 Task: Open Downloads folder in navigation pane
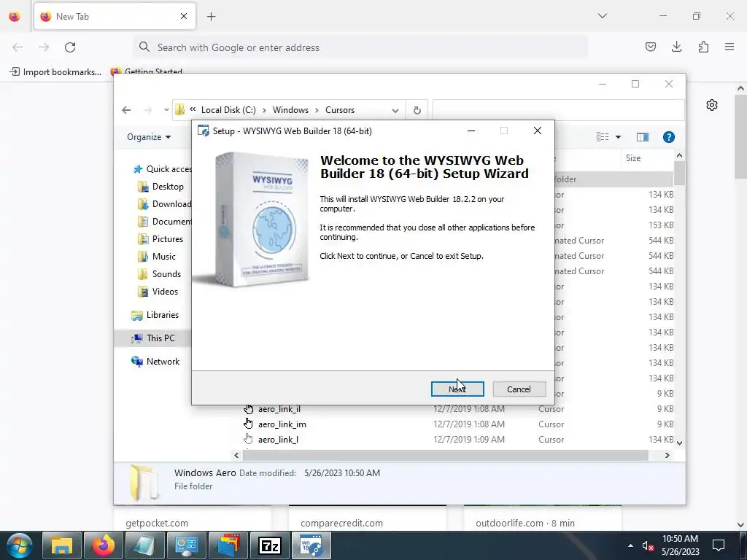coord(164,204)
